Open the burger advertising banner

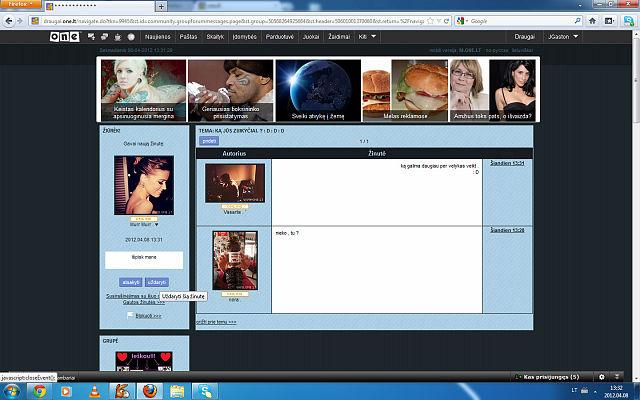pos(405,90)
